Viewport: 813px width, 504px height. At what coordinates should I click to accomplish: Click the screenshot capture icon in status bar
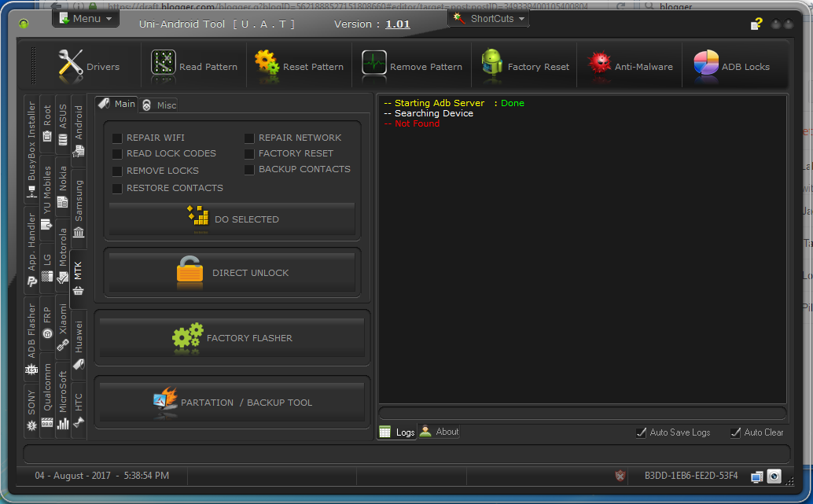[x=774, y=476]
